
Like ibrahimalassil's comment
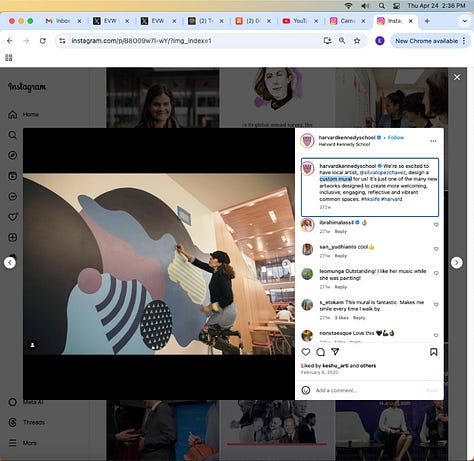(x=436, y=225)
